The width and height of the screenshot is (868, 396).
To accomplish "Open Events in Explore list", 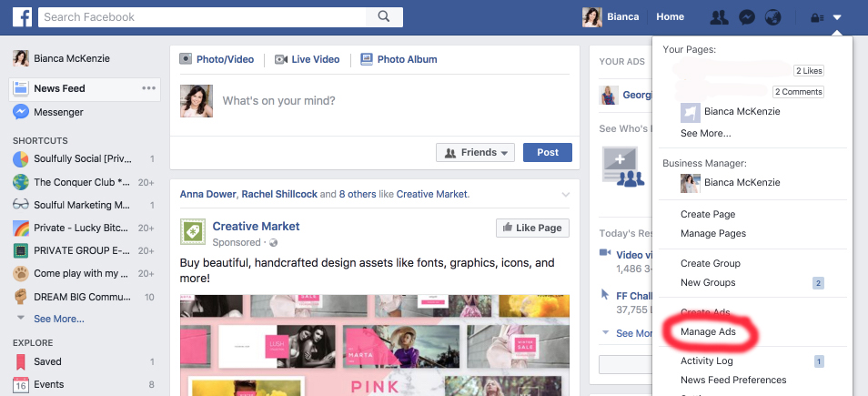I will 49,384.
